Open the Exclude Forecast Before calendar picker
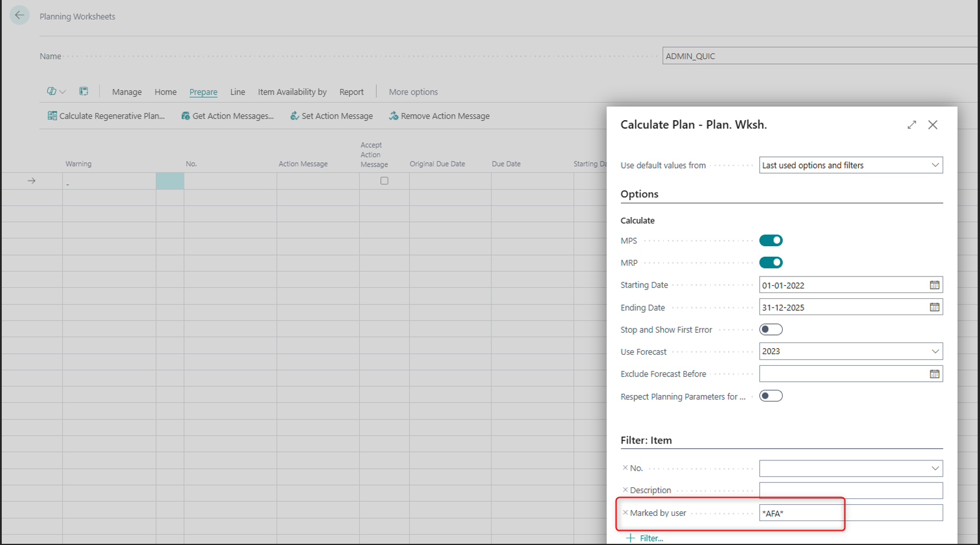Image resolution: width=980 pixels, height=545 pixels. [934, 374]
